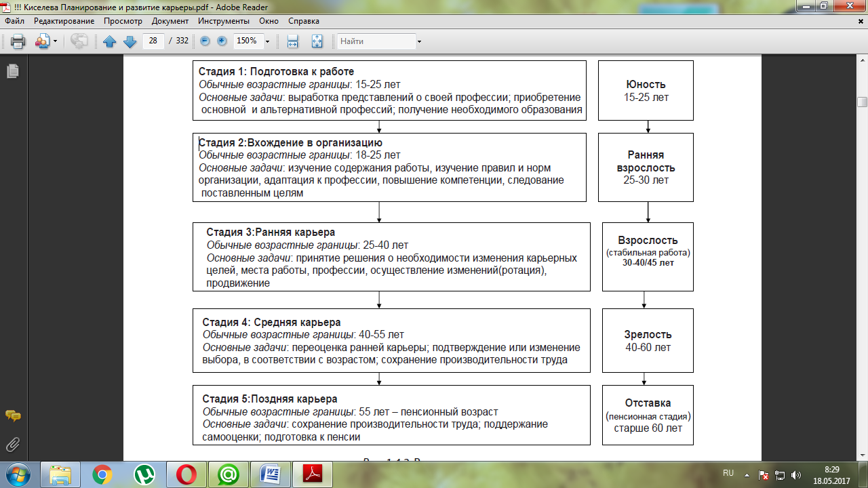Click the fit width scrolling icon
Image resolution: width=868 pixels, height=488 pixels.
(293, 41)
